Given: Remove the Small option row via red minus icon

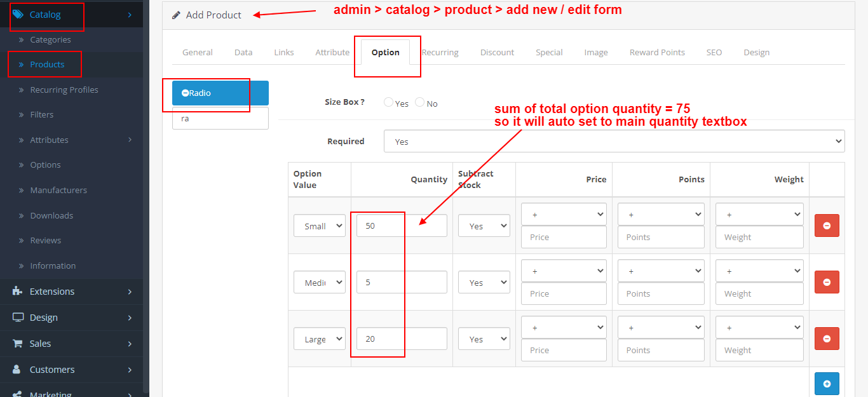Looking at the screenshot, I should tap(827, 225).
